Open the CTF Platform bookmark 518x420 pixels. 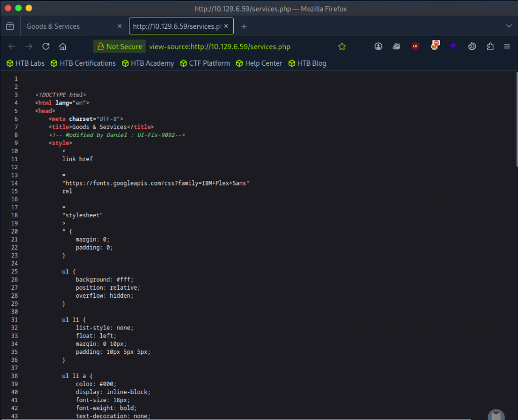205,63
